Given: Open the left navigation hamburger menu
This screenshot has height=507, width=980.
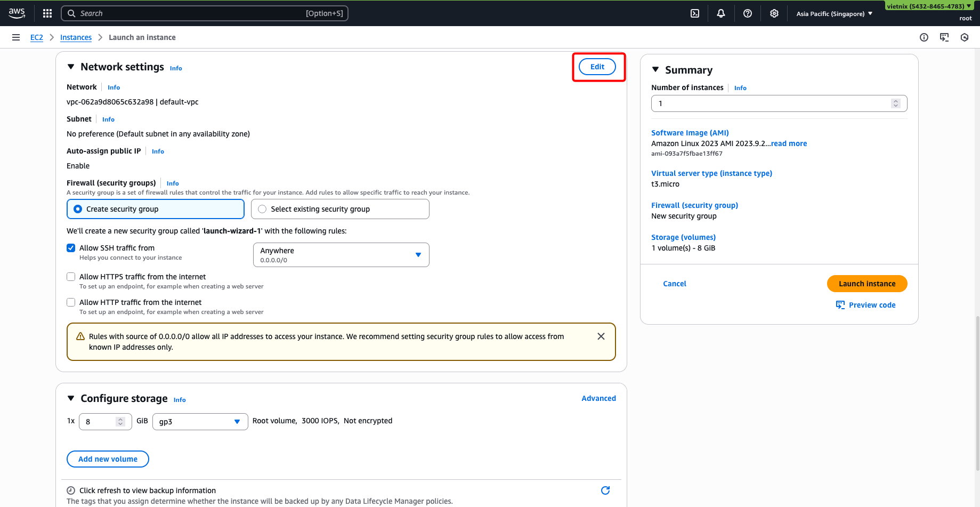Looking at the screenshot, I should coord(15,37).
